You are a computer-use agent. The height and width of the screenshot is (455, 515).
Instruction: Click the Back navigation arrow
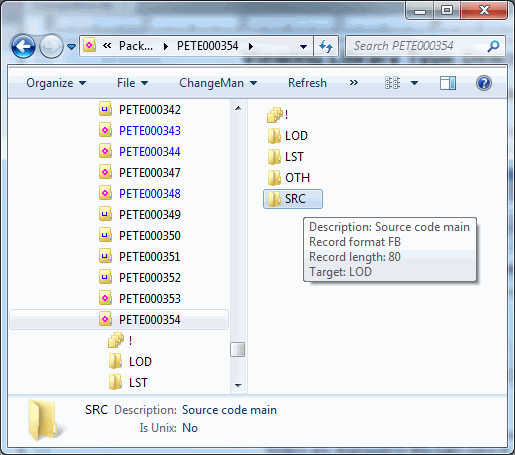(23, 46)
